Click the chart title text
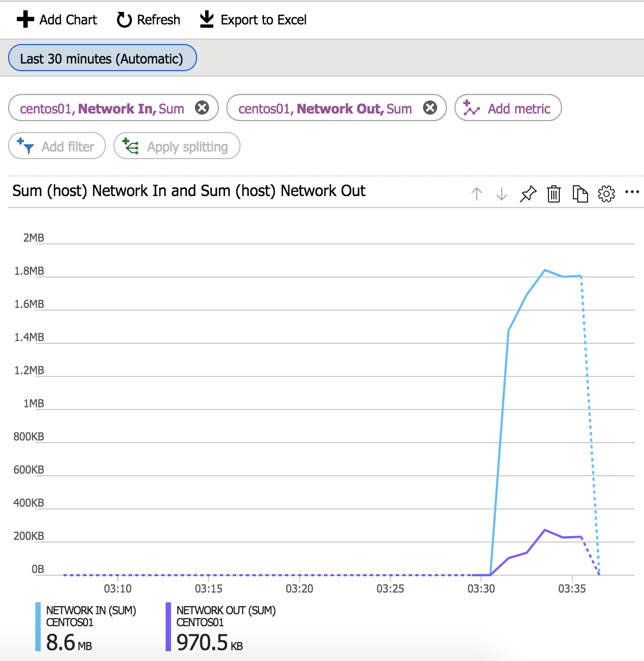This screenshot has width=644, height=661. click(189, 191)
